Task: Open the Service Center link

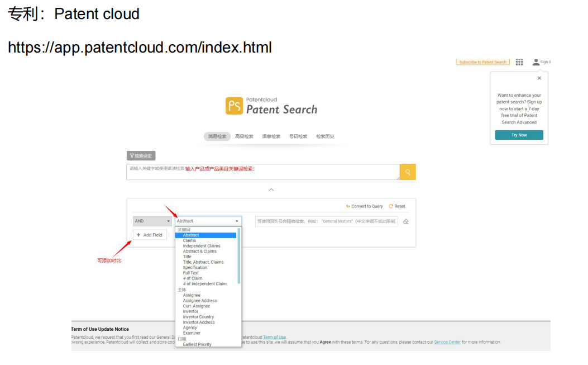Action: click(447, 342)
